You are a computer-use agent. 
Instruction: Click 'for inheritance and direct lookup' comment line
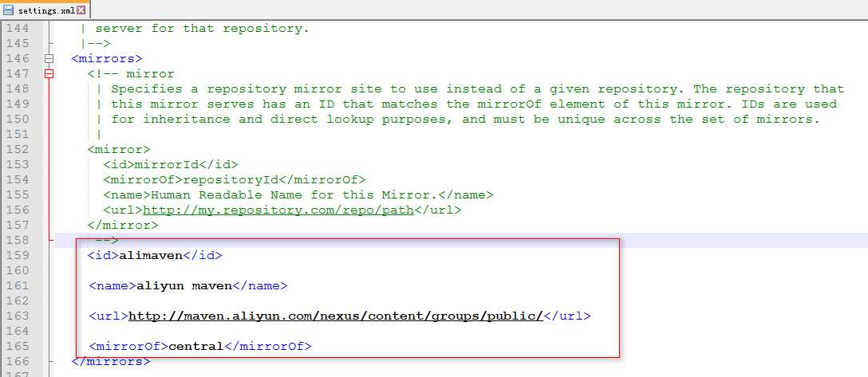click(466, 120)
